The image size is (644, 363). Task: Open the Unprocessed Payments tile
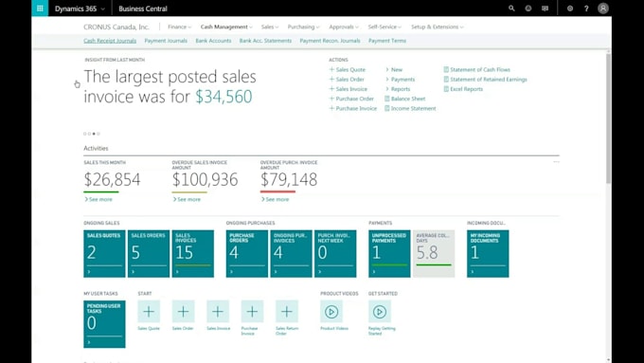(389, 254)
